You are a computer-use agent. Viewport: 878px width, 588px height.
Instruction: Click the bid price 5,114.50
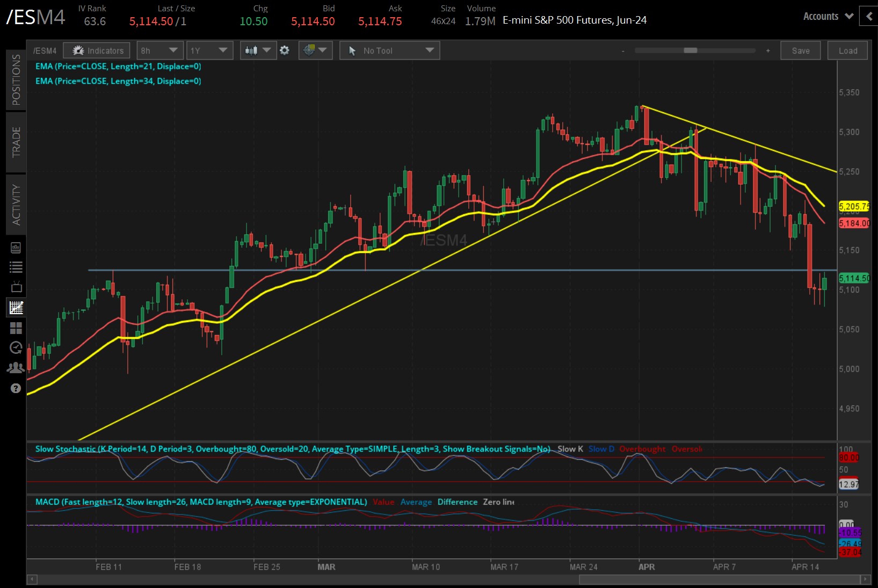(313, 21)
